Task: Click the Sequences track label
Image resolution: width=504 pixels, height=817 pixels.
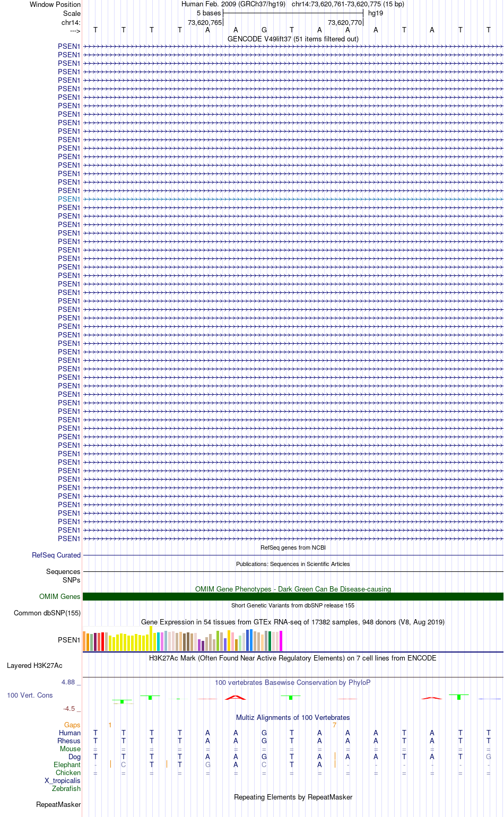Action: click(63, 572)
